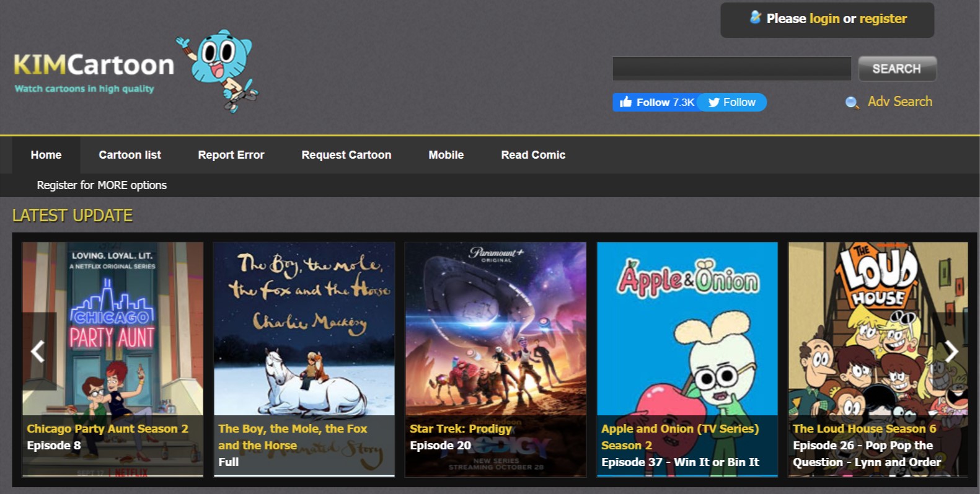Click Watch cartoons in high quality tagline

click(x=84, y=89)
